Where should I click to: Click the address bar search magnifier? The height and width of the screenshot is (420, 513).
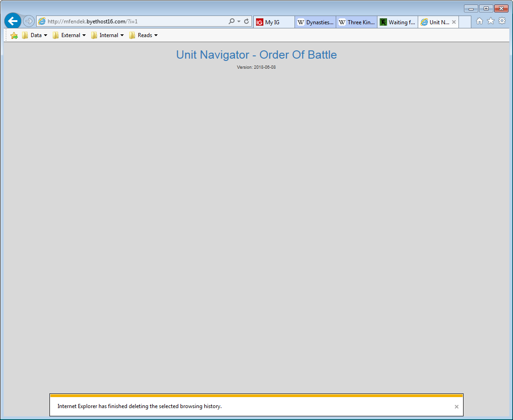[x=232, y=21]
